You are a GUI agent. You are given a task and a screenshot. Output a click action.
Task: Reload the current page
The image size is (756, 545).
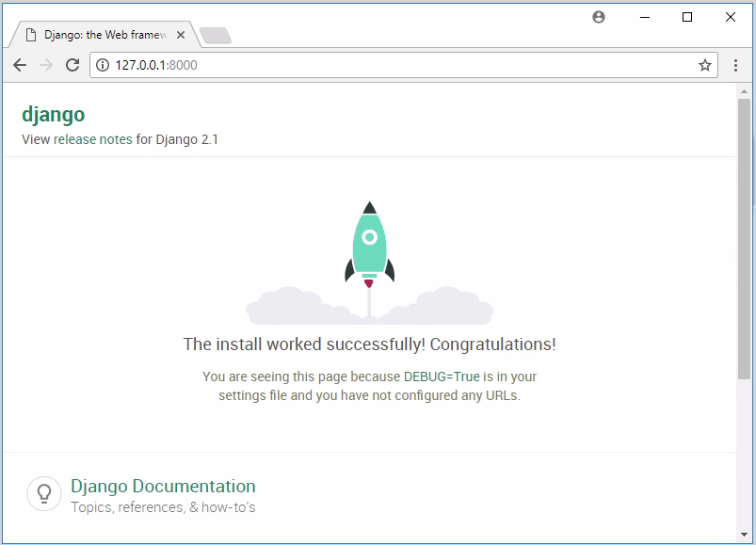point(72,66)
